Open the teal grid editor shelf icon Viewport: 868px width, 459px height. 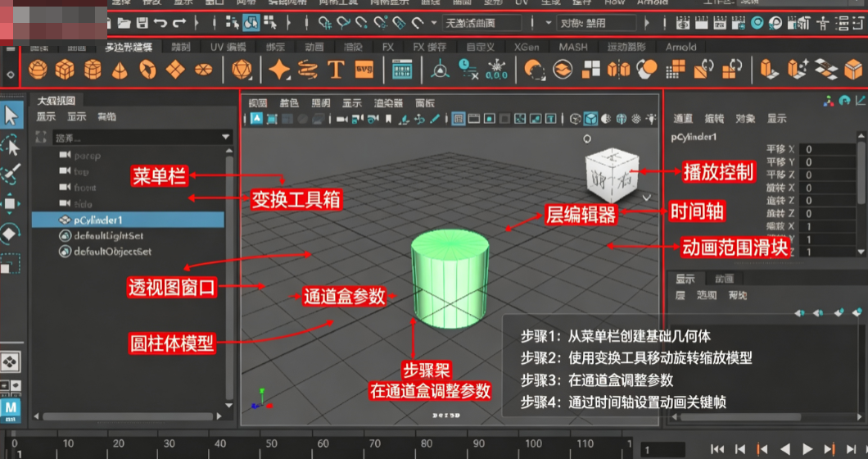(402, 70)
